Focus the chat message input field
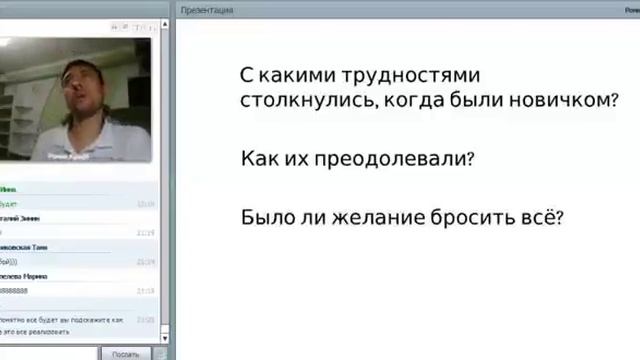The width and height of the screenshot is (640, 360). coord(49,354)
